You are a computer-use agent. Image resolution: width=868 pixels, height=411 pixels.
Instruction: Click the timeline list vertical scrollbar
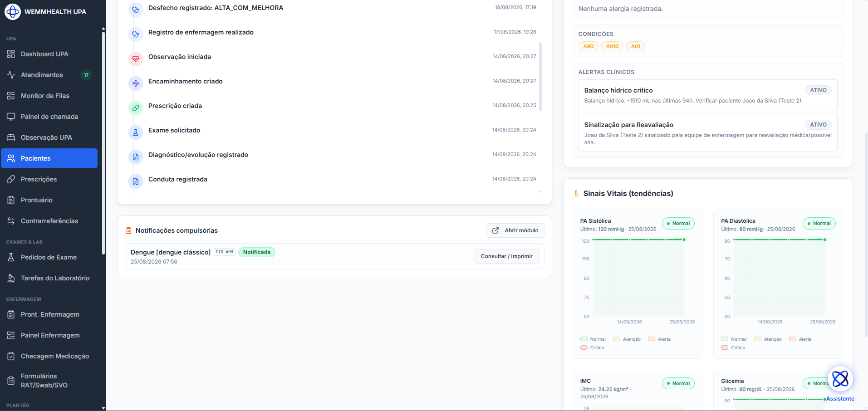pyautogui.click(x=540, y=76)
